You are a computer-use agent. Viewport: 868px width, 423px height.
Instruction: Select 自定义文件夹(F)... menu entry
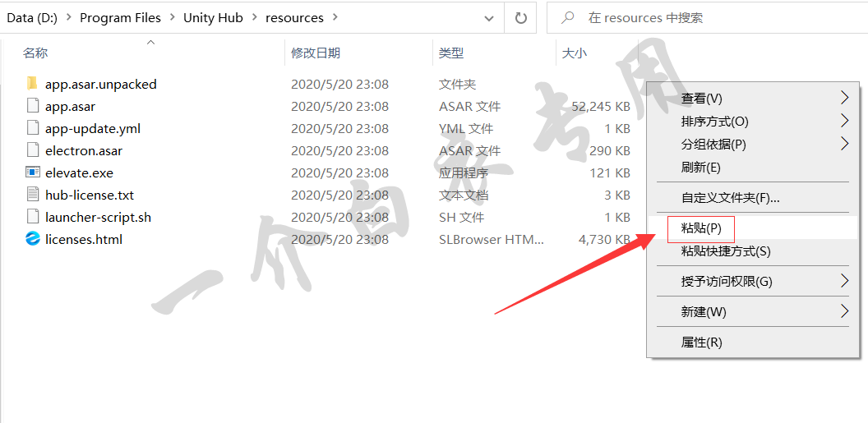point(753,197)
